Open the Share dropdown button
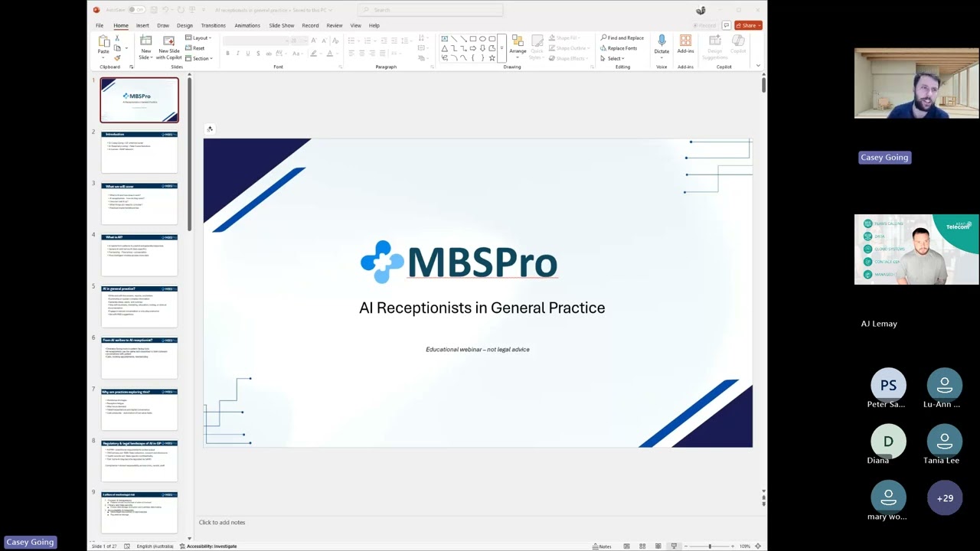 coord(748,25)
